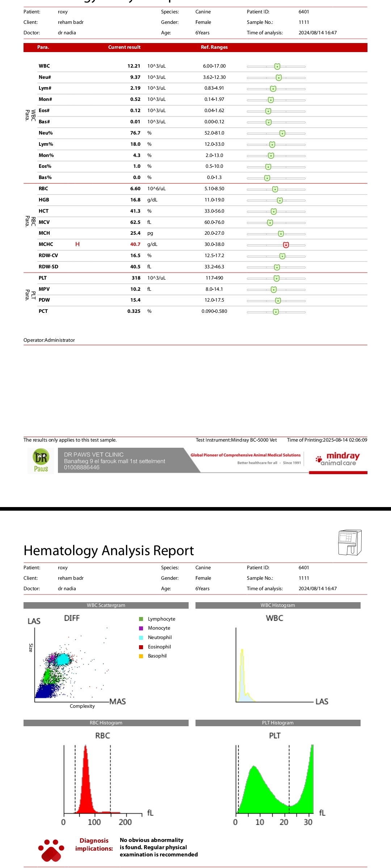
Task: Click the WBC Scattergram section header
Action: coord(106,605)
